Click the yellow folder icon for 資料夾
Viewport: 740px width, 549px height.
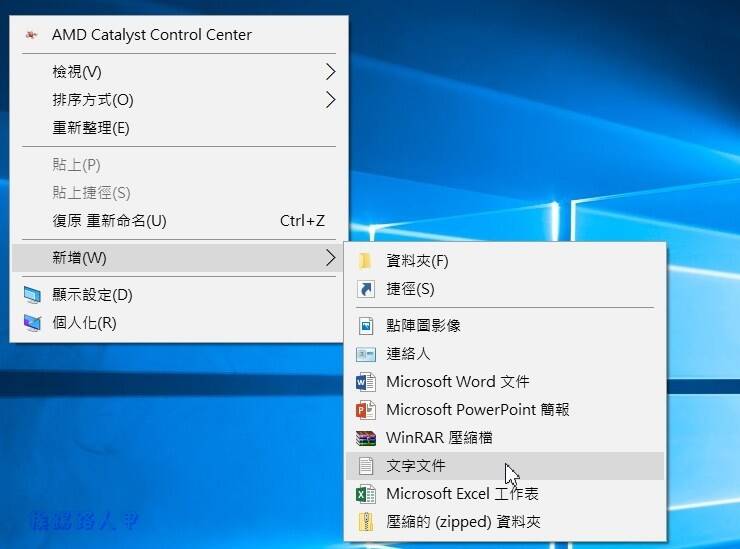coord(365,261)
